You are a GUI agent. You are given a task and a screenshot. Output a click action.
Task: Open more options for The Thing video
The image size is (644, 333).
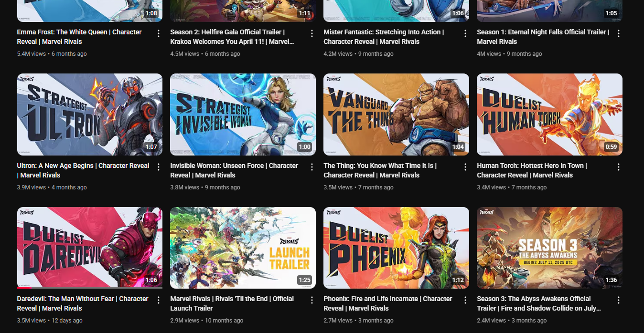coord(465,167)
